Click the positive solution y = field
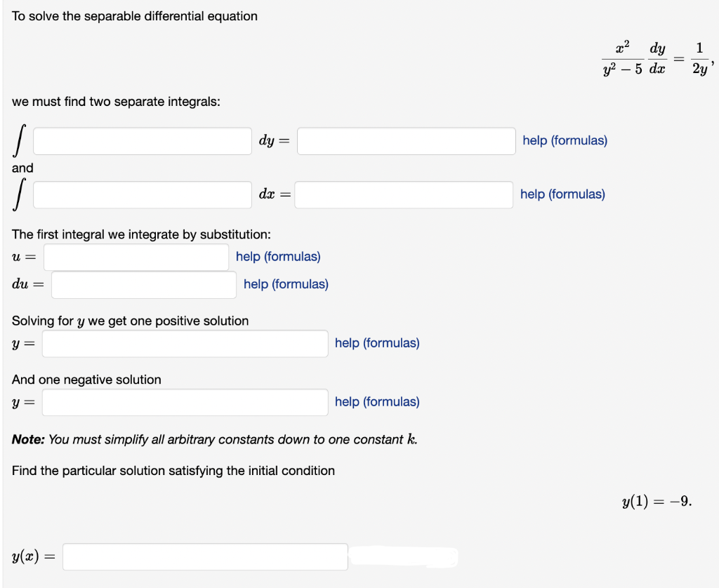Image resolution: width=719 pixels, height=588 pixels. (x=184, y=343)
